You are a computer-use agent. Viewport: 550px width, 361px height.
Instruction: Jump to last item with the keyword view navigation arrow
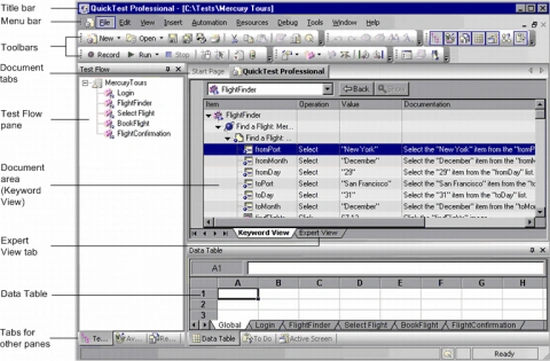[225, 233]
